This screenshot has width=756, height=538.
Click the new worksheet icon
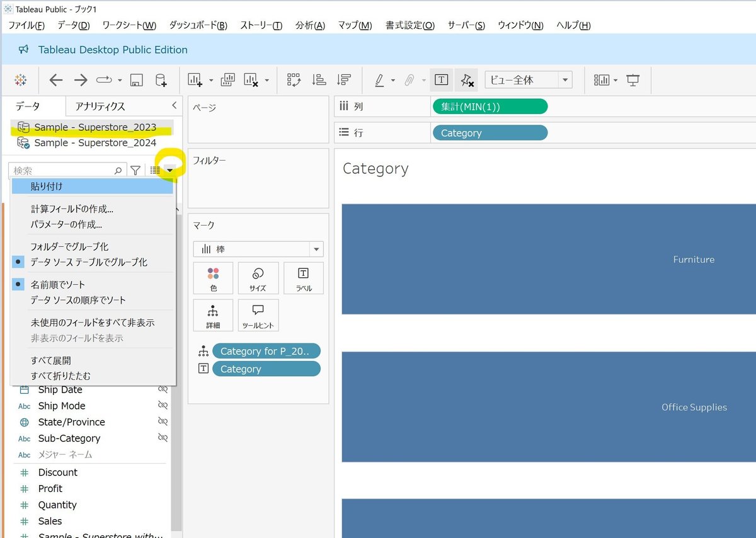click(195, 80)
